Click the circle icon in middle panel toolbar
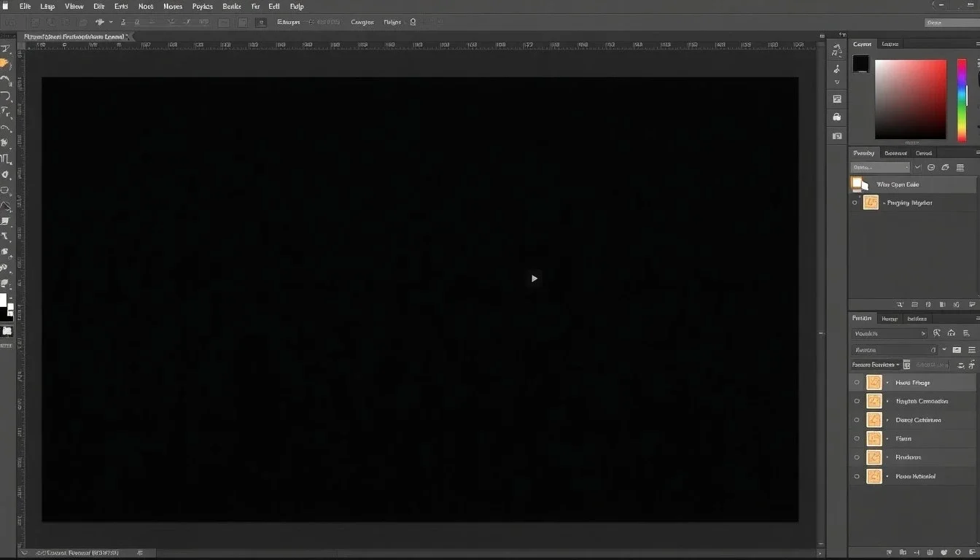Screen dimensions: 980x560 click(931, 167)
